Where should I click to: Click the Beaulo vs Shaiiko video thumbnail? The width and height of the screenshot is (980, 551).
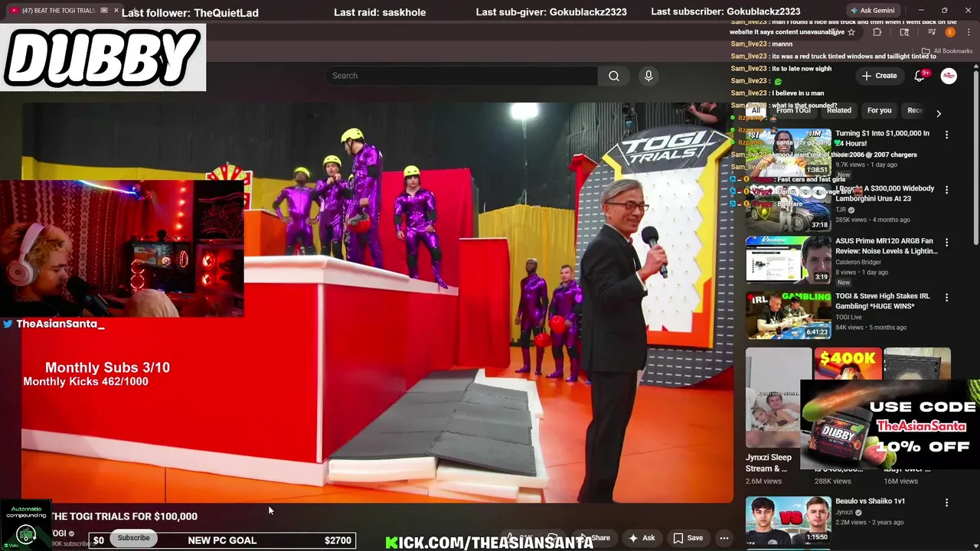(x=788, y=520)
